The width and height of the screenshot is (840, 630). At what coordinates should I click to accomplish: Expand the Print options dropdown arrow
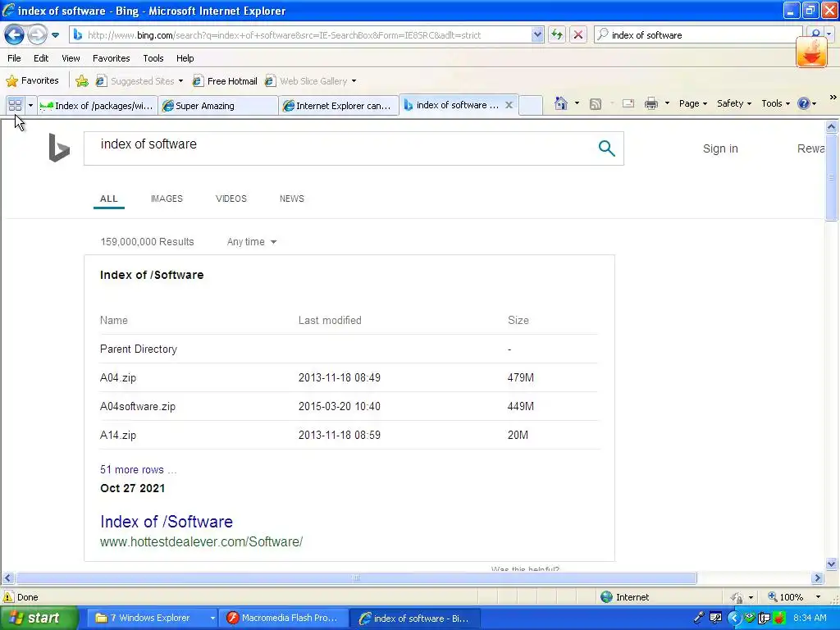[667, 103]
